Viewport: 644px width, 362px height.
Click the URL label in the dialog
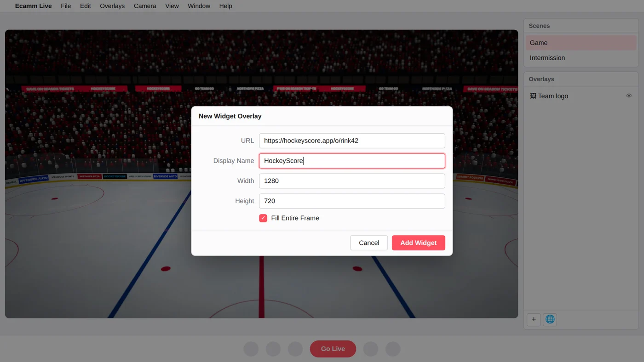coord(247,141)
